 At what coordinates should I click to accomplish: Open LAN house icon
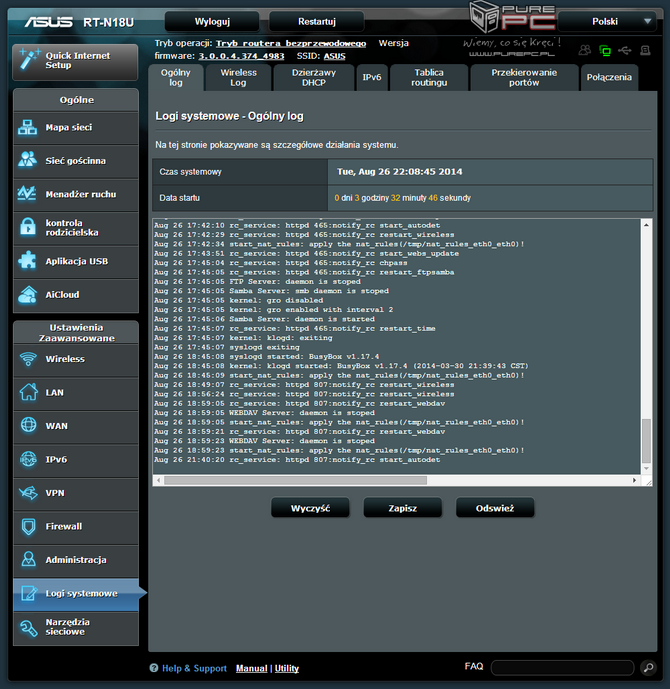click(x=29, y=392)
